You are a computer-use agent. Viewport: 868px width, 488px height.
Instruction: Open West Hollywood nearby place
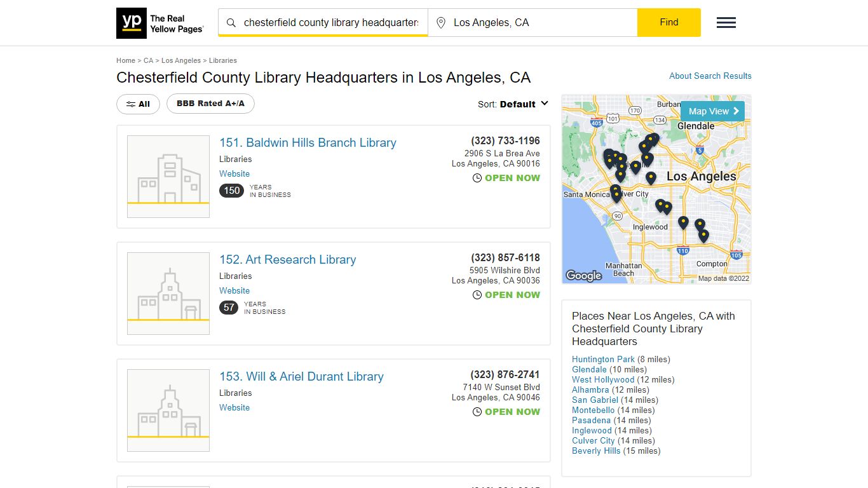coord(603,379)
